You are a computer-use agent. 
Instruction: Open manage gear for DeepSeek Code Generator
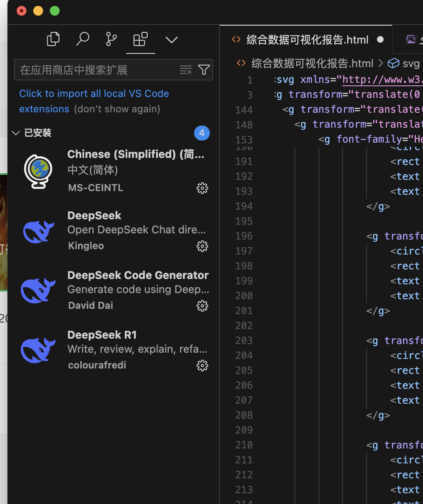(202, 306)
